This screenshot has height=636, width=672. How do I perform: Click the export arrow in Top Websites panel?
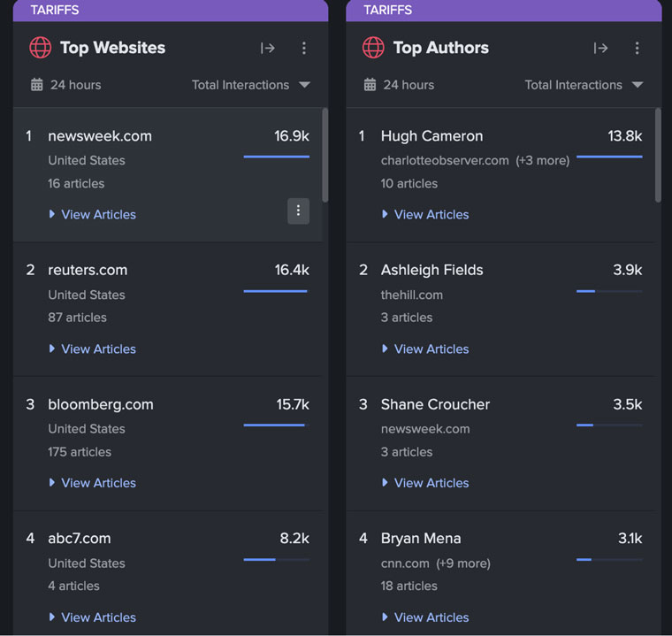click(x=268, y=48)
